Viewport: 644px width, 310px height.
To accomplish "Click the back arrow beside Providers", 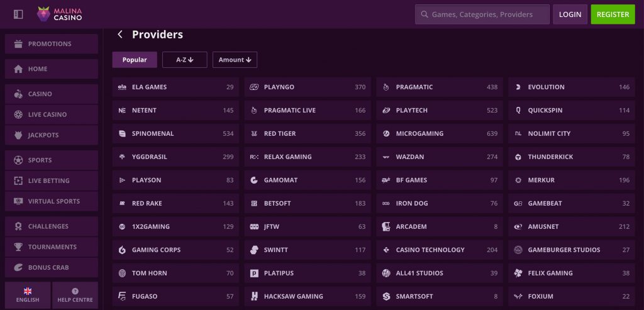I will point(120,35).
